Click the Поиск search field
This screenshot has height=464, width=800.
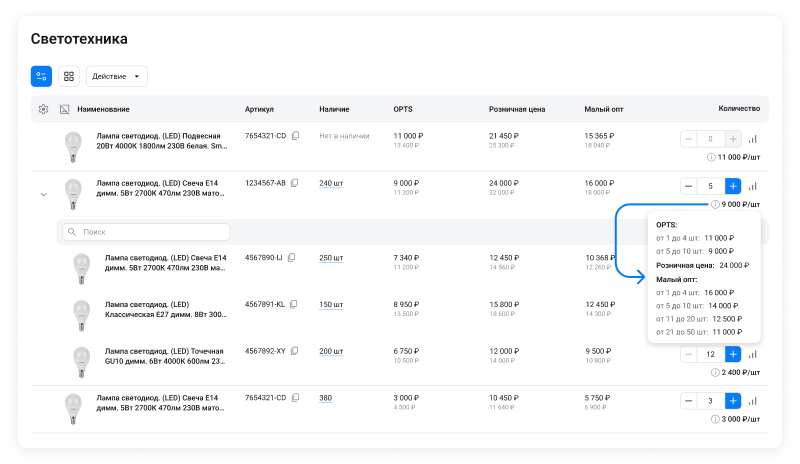[x=145, y=232]
